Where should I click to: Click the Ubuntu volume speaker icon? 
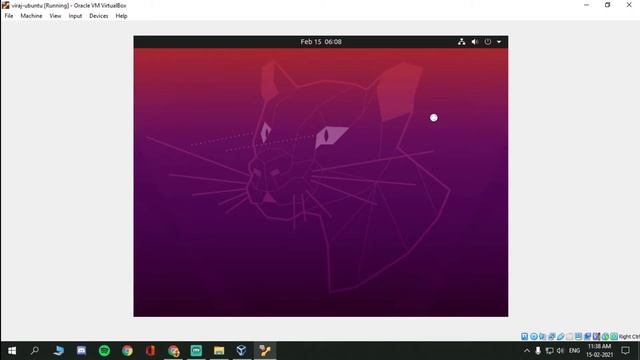click(474, 42)
